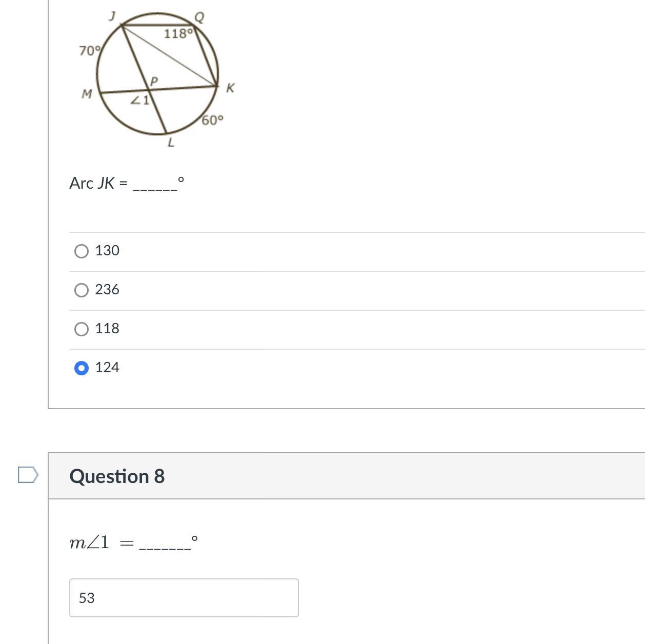The width and height of the screenshot is (645, 644).
Task: Select the 130 radio button
Action: [x=82, y=251]
